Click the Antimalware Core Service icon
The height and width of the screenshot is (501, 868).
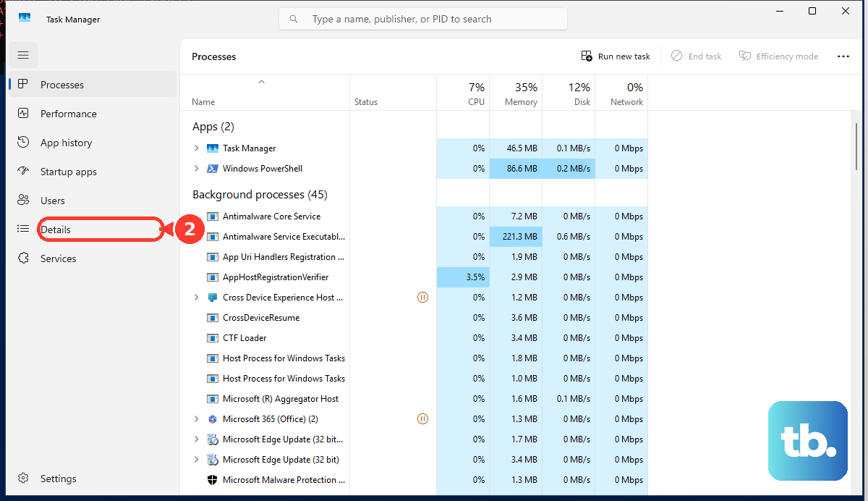point(213,216)
